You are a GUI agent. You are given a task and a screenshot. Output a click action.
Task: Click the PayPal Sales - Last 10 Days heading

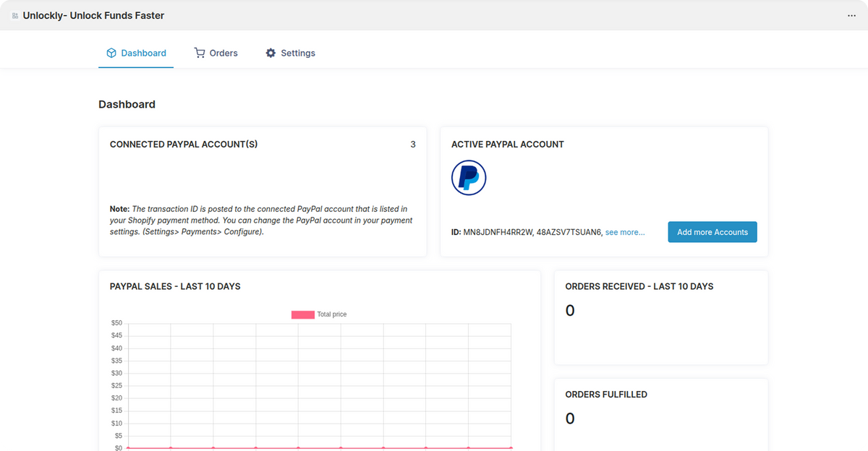(175, 286)
